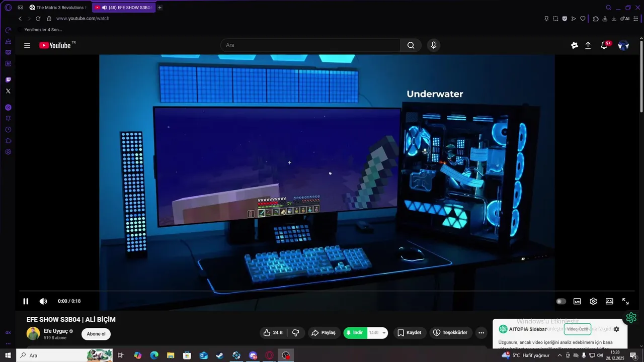Click the Kaydet save button
The image size is (644, 362).
coord(410,333)
